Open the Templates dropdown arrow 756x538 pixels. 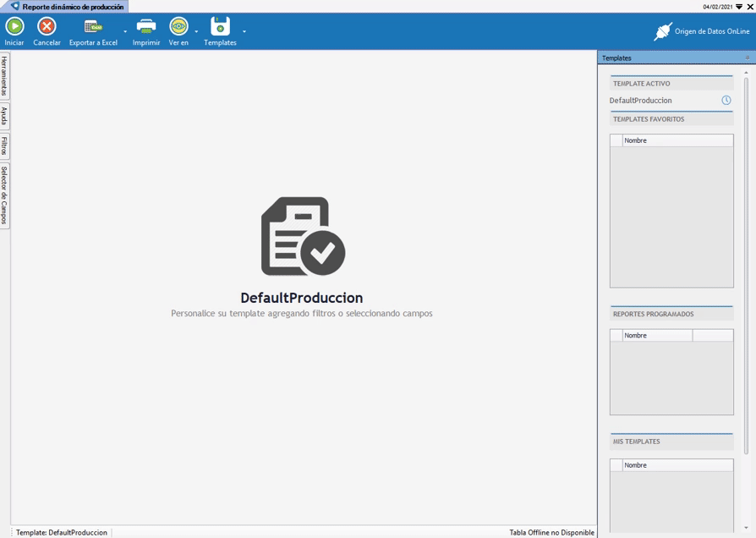tap(244, 32)
